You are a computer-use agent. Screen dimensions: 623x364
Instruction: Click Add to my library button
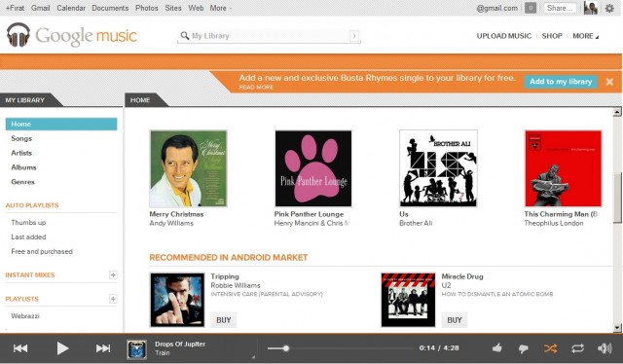(x=561, y=82)
